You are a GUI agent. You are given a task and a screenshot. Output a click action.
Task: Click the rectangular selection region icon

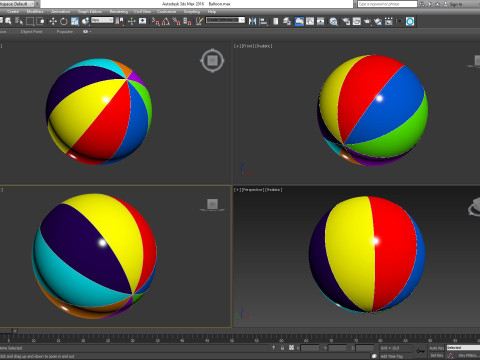coord(30,21)
